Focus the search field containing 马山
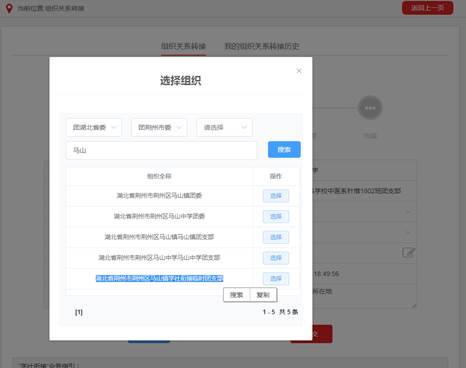The width and height of the screenshot is (466, 368). [161, 150]
